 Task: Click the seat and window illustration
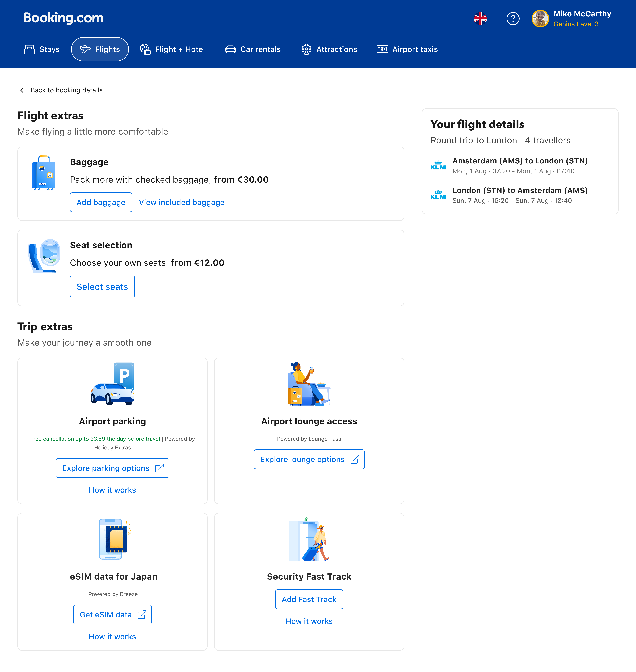(x=44, y=256)
